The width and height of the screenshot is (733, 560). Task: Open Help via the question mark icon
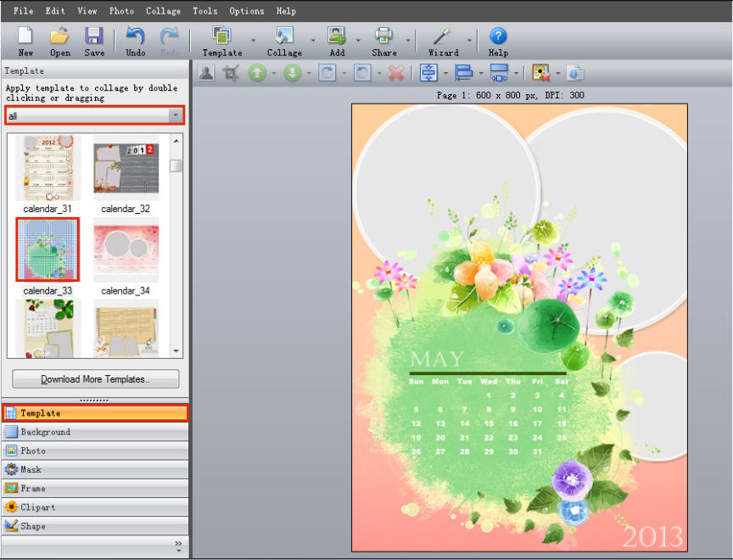click(498, 36)
